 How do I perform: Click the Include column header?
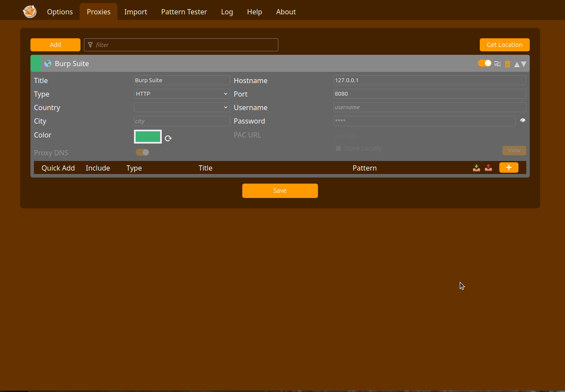click(x=98, y=168)
